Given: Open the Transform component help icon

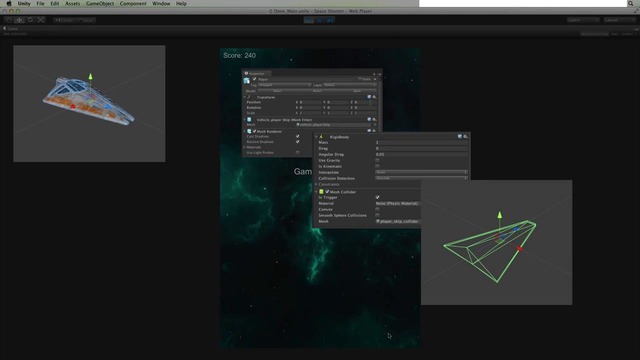Looking at the screenshot, I should (369, 97).
